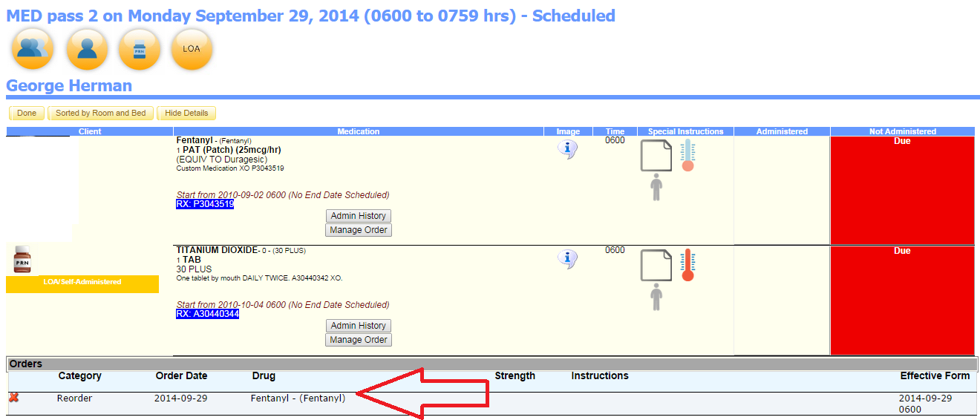980x420 pixels.
Task: Click body figure icon in Fentanyl row
Action: (656, 187)
